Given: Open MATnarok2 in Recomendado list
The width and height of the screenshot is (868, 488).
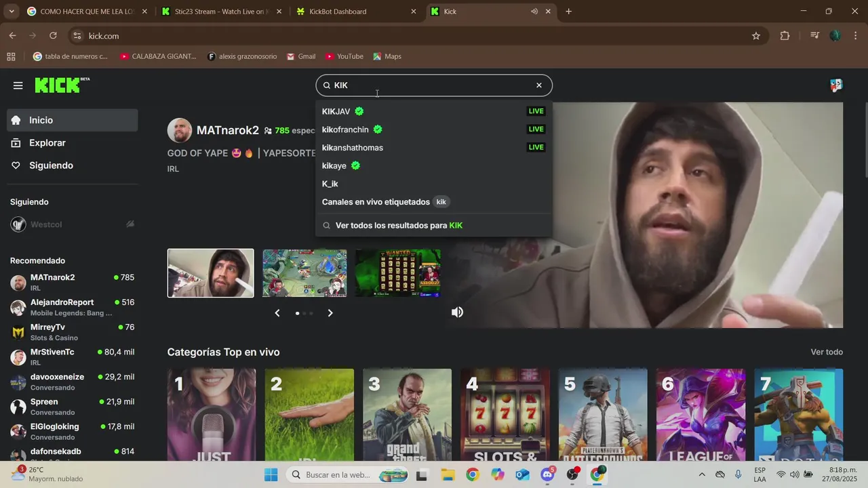Looking at the screenshot, I should point(73,282).
